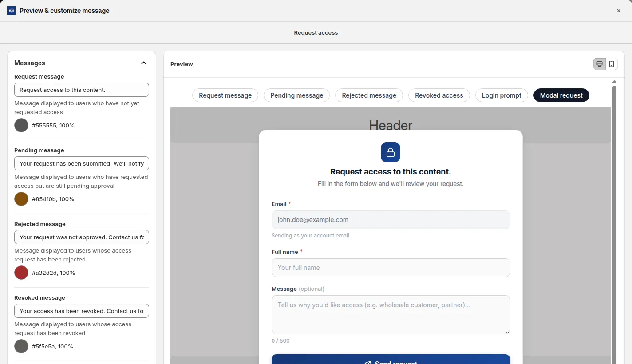Click the "Request access" page title
The width and height of the screenshot is (632, 364).
(x=316, y=33)
